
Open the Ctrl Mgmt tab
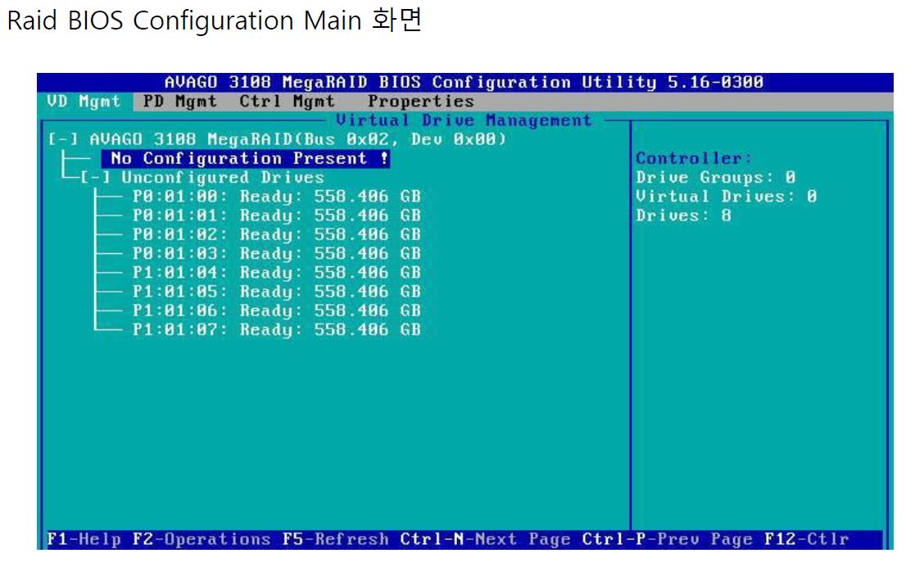pyautogui.click(x=287, y=102)
